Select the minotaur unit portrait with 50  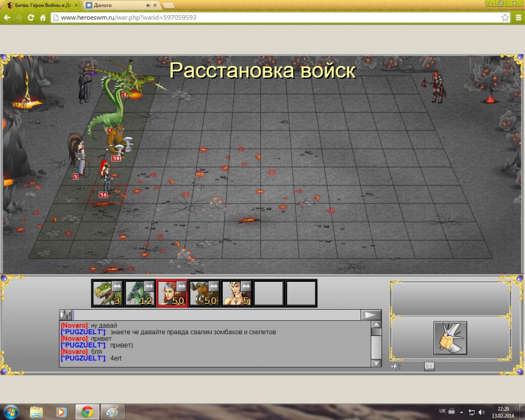tap(204, 293)
